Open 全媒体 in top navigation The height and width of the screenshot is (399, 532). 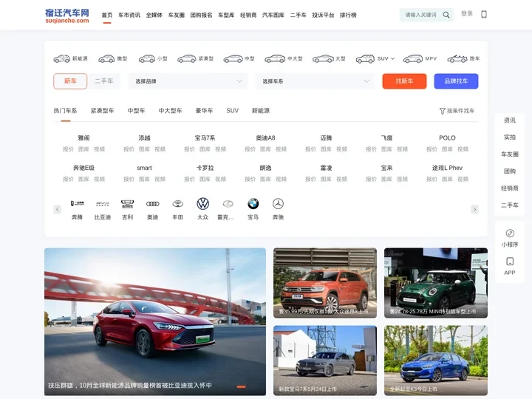154,15
